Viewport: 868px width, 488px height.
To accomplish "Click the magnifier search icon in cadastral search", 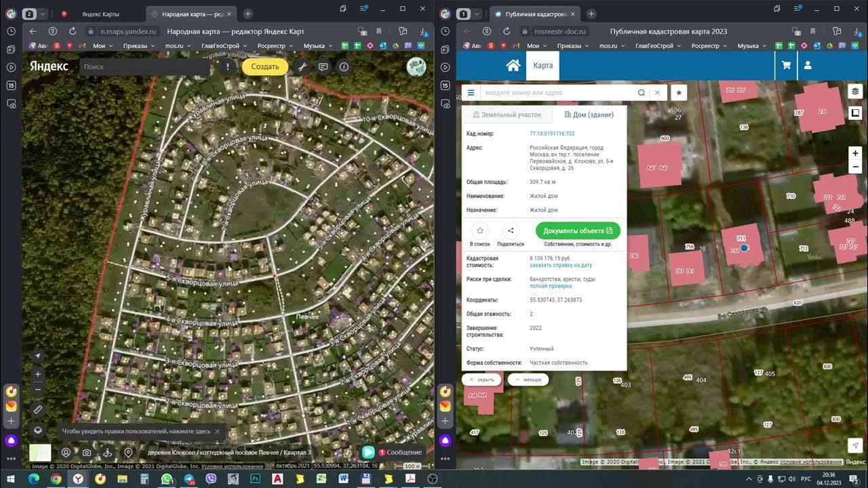I will (x=642, y=93).
